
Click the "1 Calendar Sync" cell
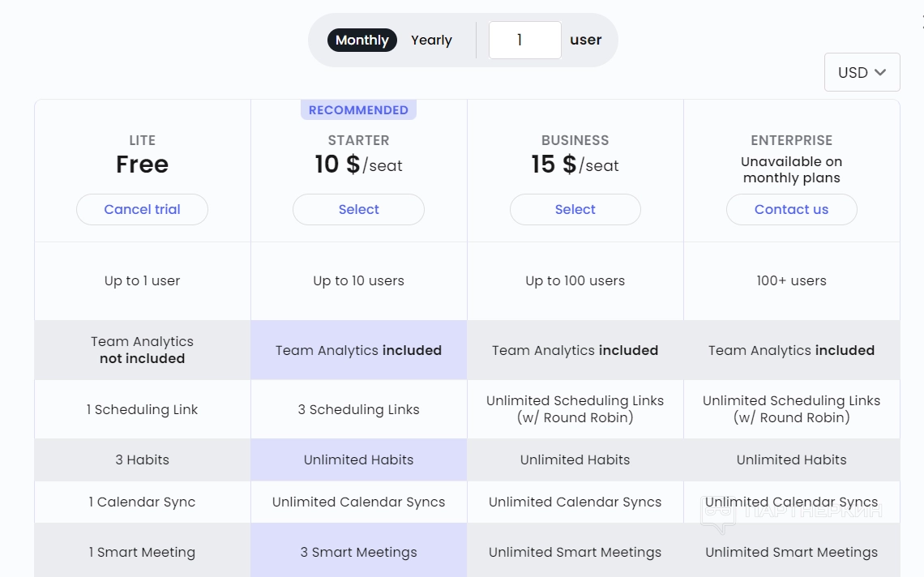click(x=142, y=502)
